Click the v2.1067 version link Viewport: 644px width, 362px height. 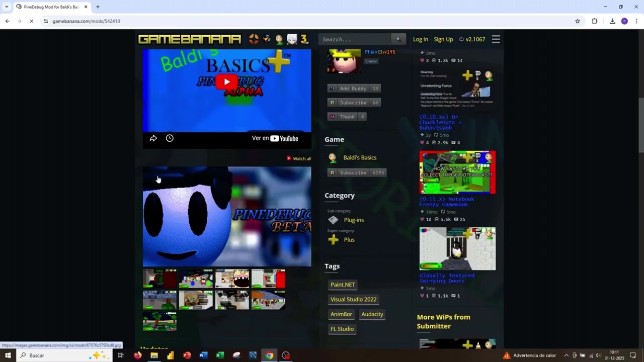click(472, 39)
